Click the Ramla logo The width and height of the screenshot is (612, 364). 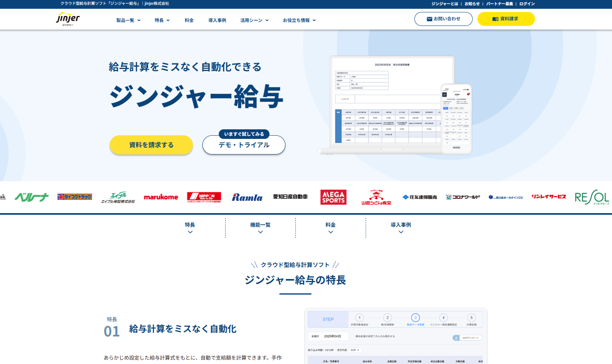247,197
